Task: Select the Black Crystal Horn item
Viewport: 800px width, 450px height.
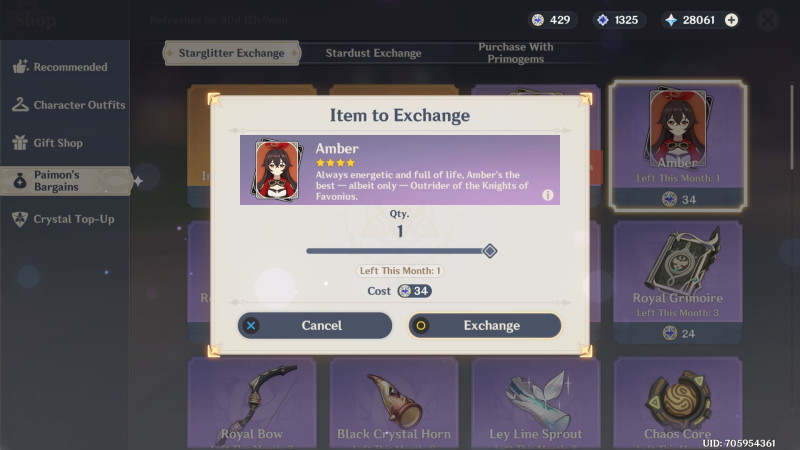Action: (394, 403)
